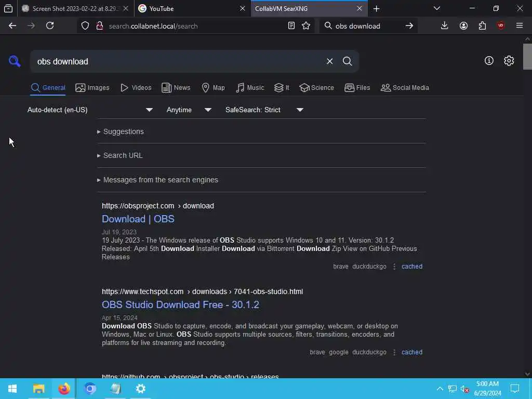532x399 pixels.
Task: Select General category tab
Action: click(48, 88)
